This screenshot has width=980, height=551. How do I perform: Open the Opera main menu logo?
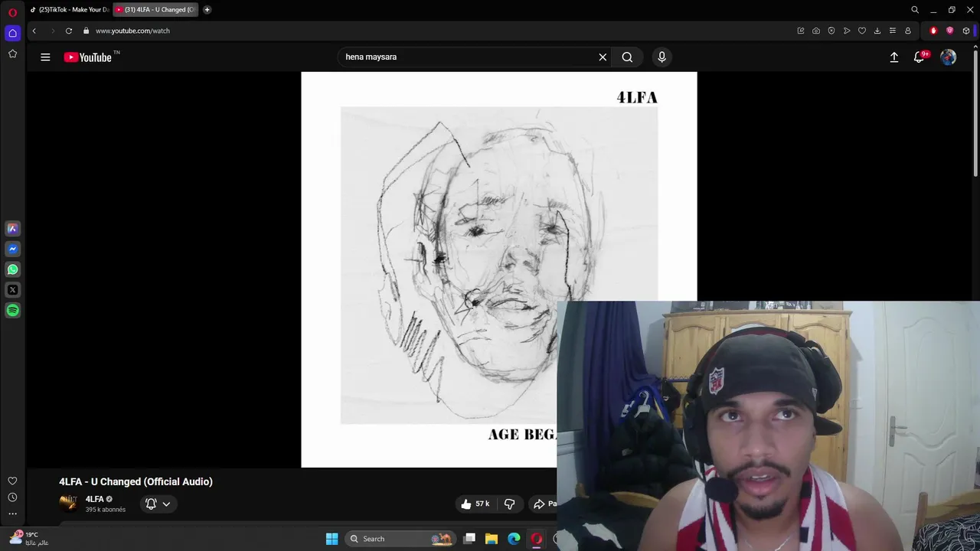pos(12,12)
